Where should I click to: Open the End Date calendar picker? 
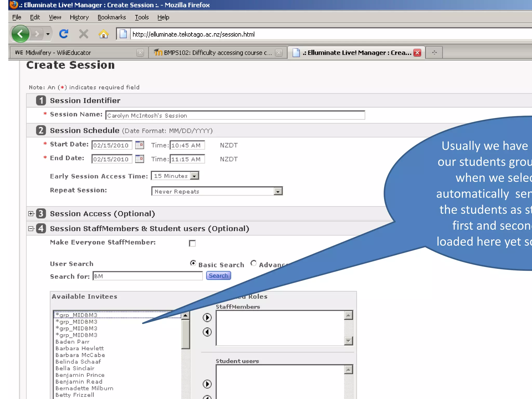click(x=139, y=159)
